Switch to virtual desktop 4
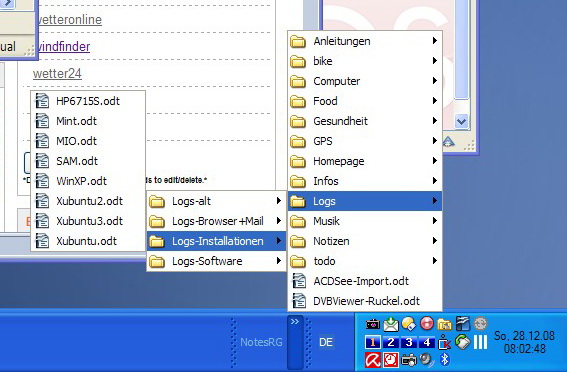The image size is (567, 372). [427, 342]
